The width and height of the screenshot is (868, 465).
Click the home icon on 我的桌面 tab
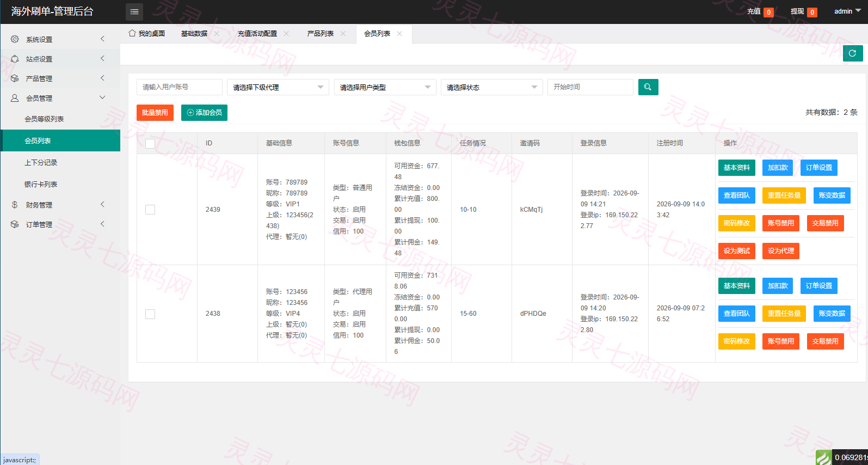coord(132,33)
